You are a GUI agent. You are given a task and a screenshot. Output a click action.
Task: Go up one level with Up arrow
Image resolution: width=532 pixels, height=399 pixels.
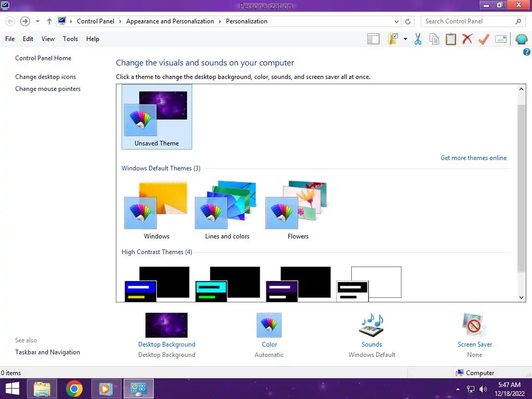tap(49, 21)
